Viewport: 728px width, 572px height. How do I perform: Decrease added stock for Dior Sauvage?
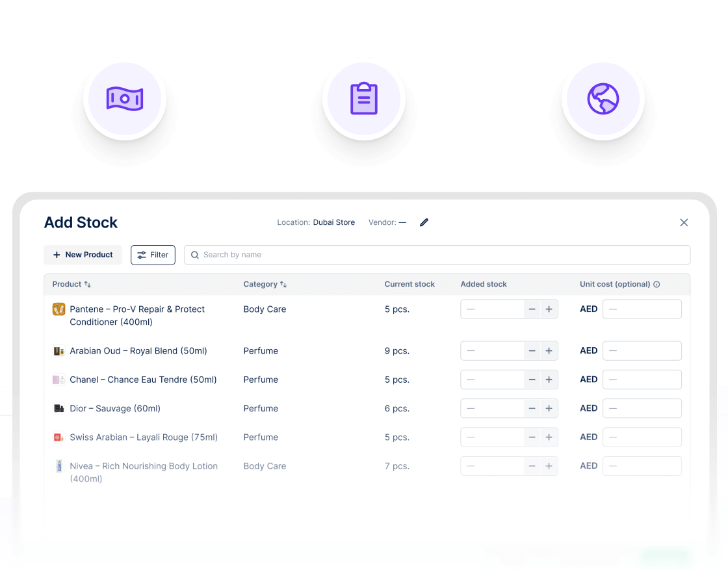click(x=532, y=409)
